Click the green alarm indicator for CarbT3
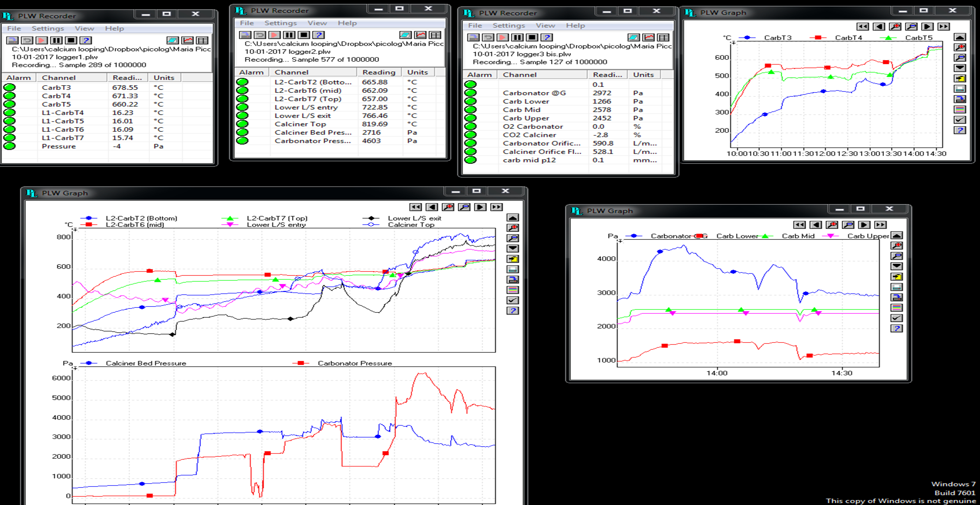 pyautogui.click(x=9, y=88)
